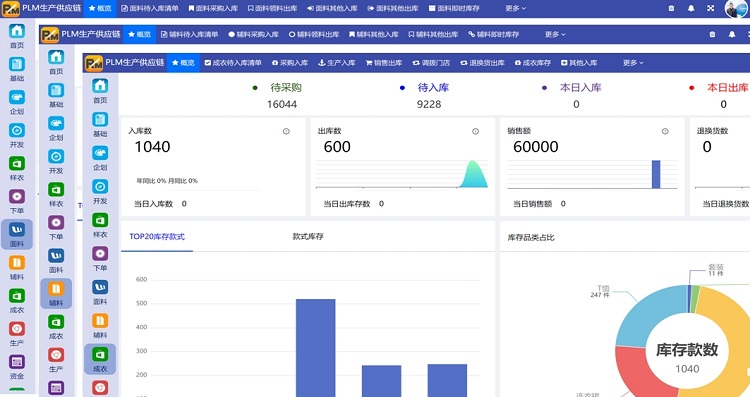Open the 更多 dropdown in the middle navigation bar

click(555, 34)
